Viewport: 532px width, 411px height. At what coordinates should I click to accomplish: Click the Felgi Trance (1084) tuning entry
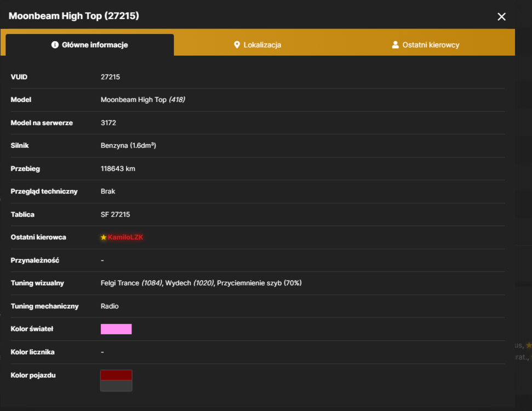[x=131, y=283]
